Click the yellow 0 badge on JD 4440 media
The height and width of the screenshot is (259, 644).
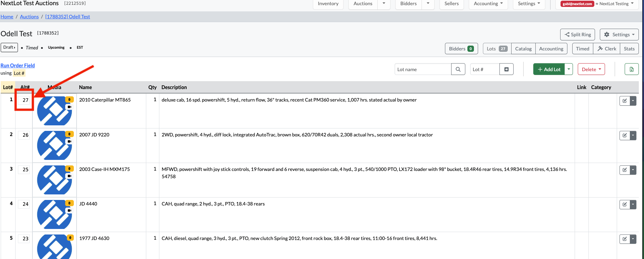click(x=69, y=203)
